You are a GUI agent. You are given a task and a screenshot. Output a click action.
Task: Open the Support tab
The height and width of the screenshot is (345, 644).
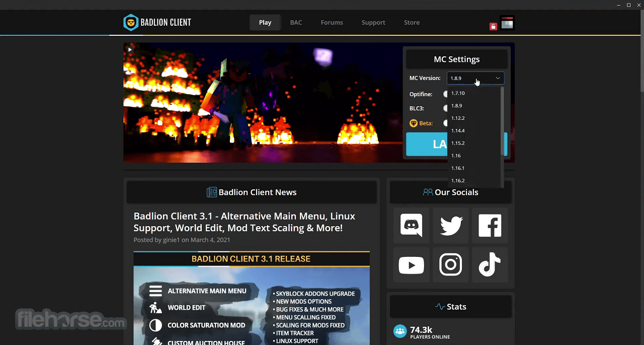[x=373, y=23]
